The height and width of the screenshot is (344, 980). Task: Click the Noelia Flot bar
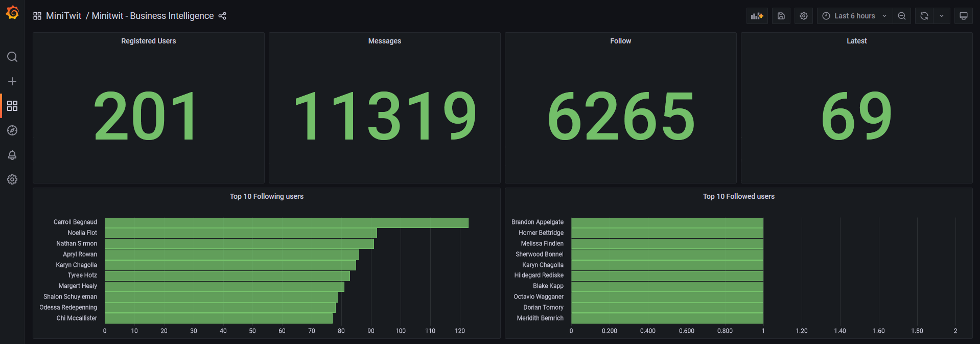pos(241,233)
